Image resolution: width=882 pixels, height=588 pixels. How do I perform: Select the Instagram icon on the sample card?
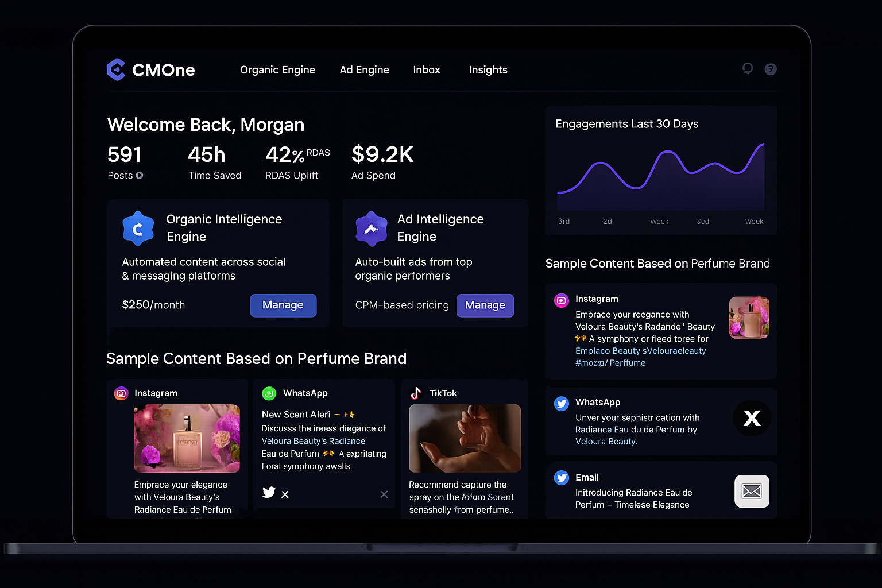pos(121,393)
